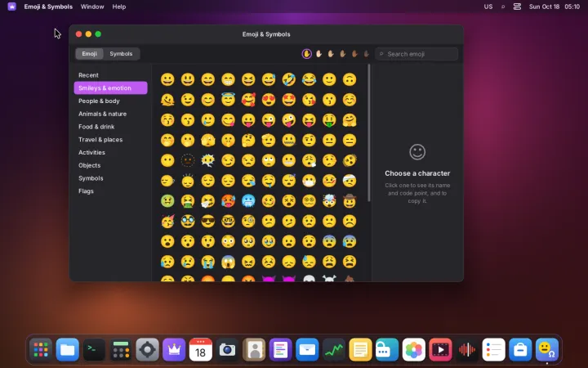Screen dimensions: 588x368
Task: Open the Files folder in dock
Action: [x=68, y=350]
